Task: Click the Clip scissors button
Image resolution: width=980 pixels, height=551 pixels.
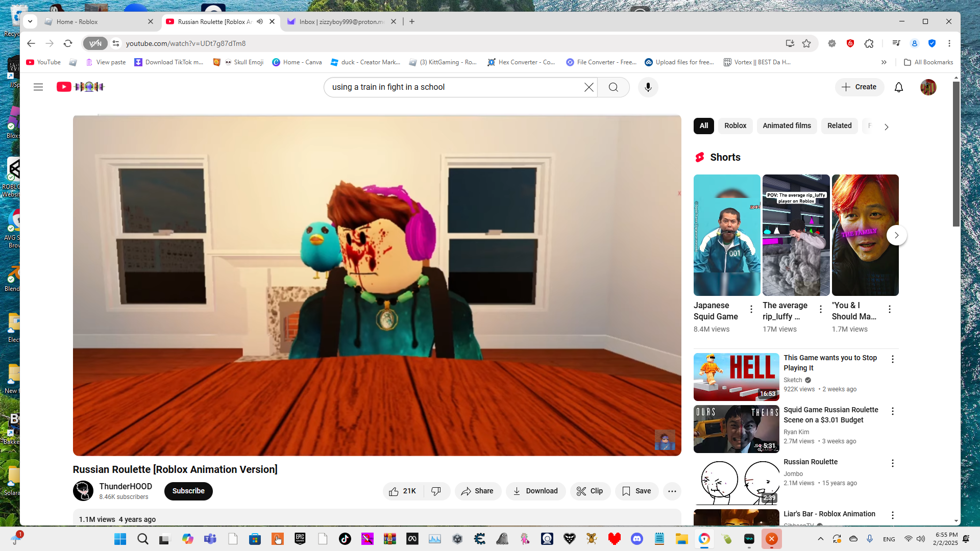Action: pyautogui.click(x=590, y=491)
